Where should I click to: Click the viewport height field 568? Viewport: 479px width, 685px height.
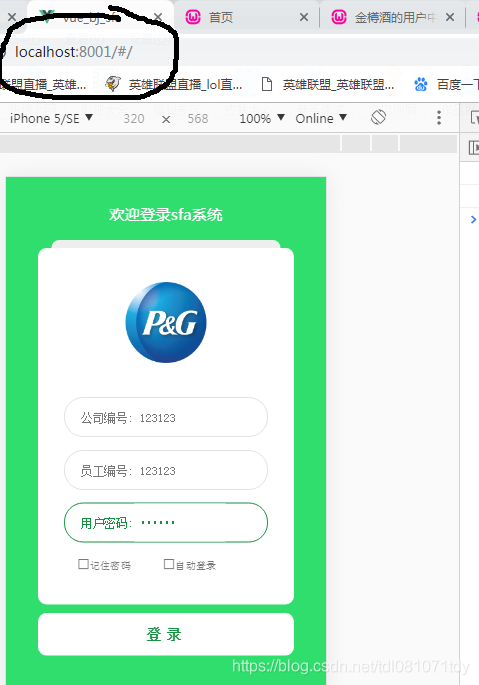point(198,118)
